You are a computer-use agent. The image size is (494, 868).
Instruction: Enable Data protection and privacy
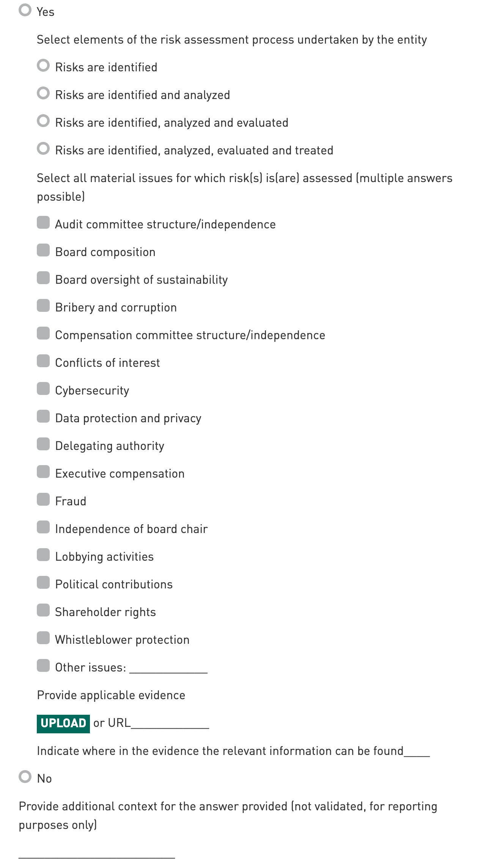tap(43, 417)
